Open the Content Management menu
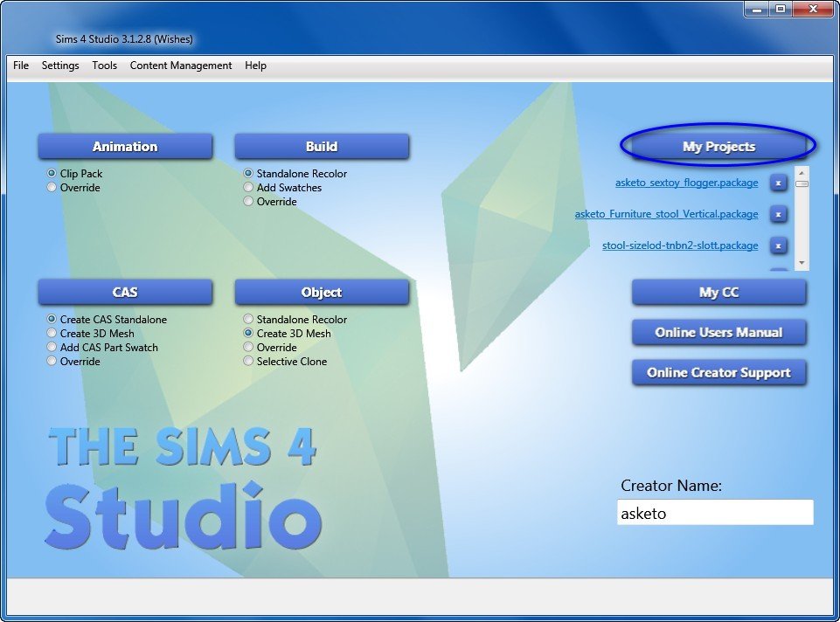This screenshot has height=622, width=840. coord(181,66)
